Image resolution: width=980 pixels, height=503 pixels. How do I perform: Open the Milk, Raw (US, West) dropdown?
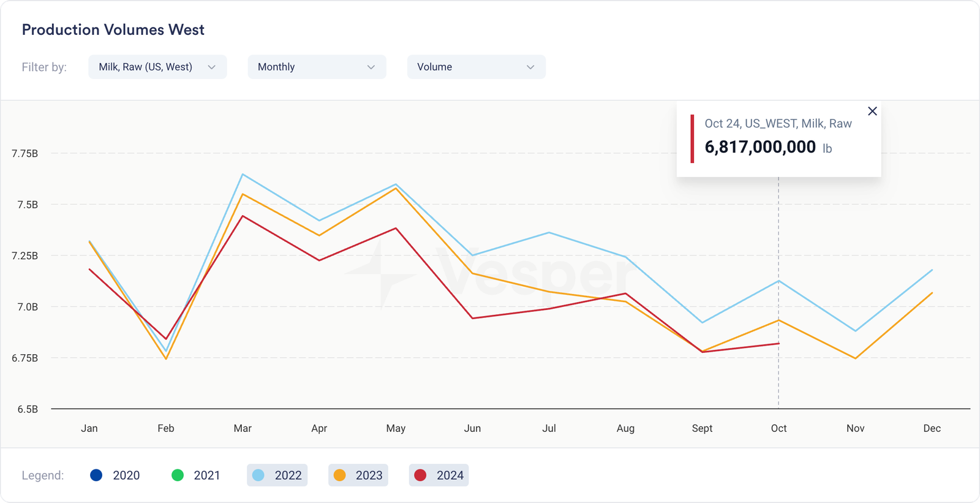click(157, 67)
